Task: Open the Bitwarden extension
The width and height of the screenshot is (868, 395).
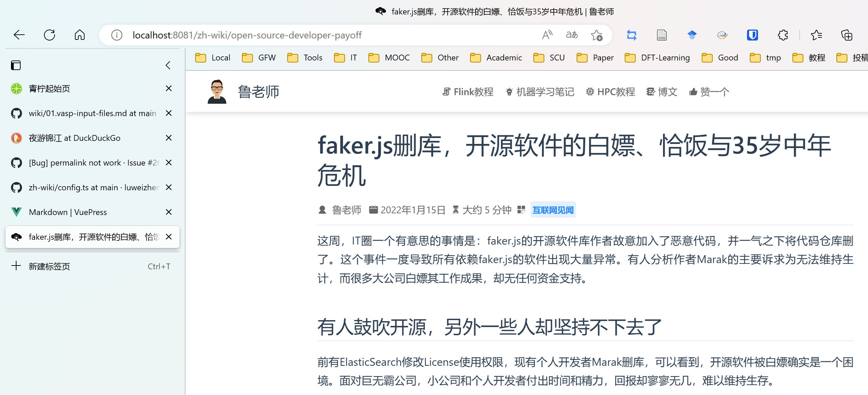Action: click(752, 35)
